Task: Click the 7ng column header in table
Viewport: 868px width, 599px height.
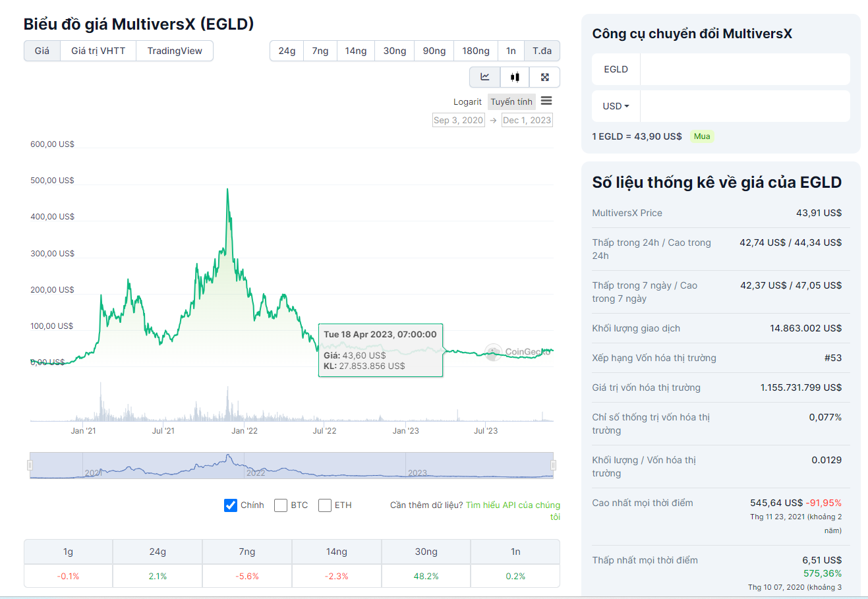Action: 246,552
